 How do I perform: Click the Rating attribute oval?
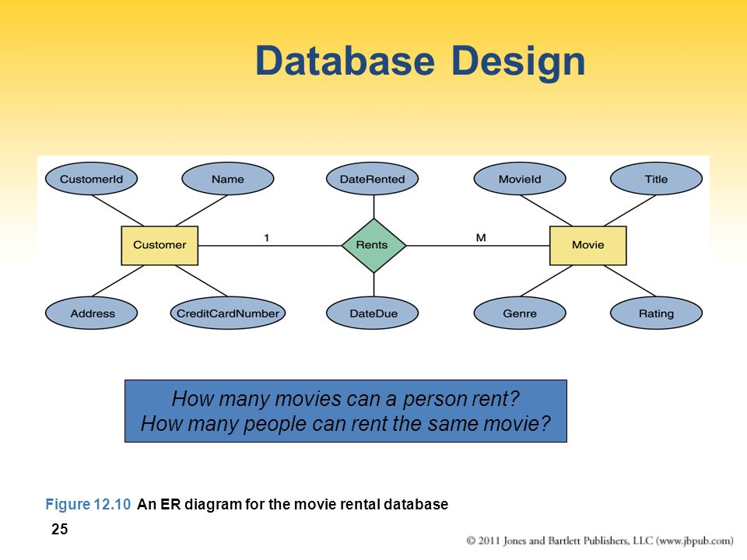tap(657, 313)
